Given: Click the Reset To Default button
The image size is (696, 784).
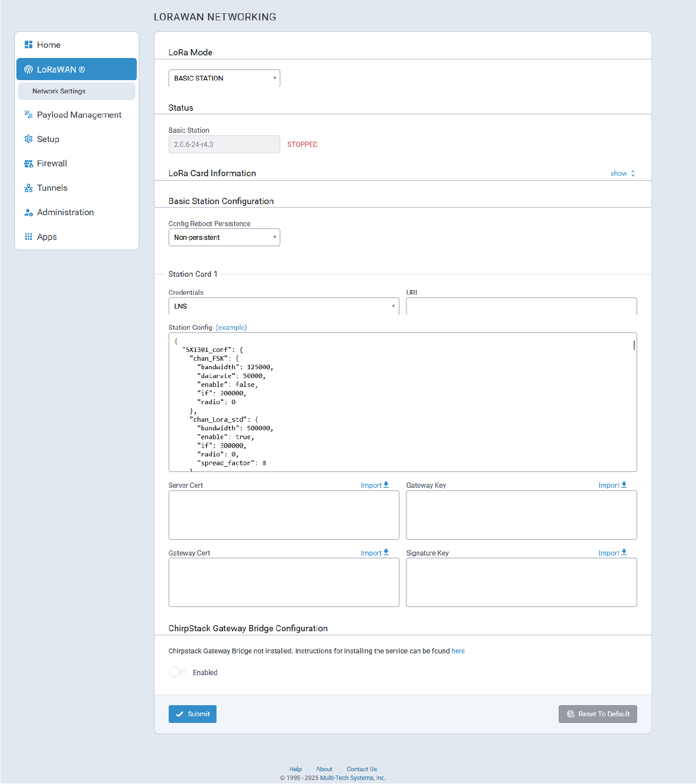Looking at the screenshot, I should 597,714.
